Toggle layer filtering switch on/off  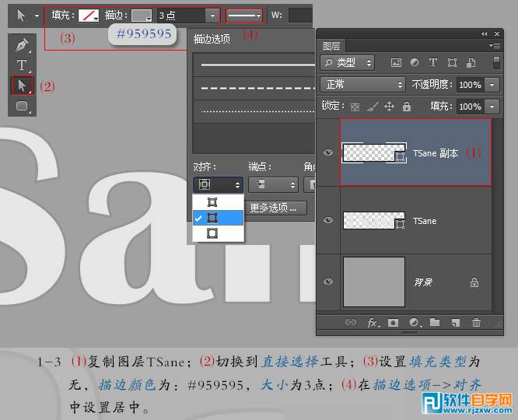[x=496, y=62]
